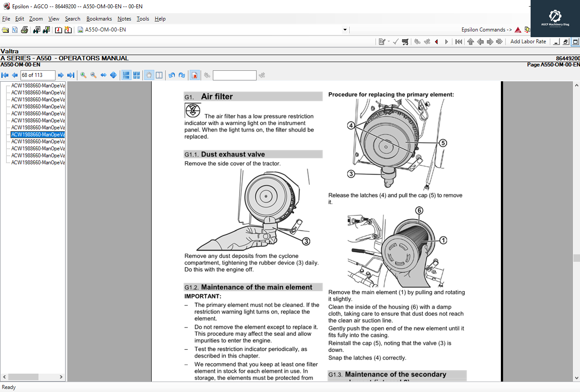The height and width of the screenshot is (392, 580).
Task: Toggle the hand pan tool
Action: tap(149, 75)
